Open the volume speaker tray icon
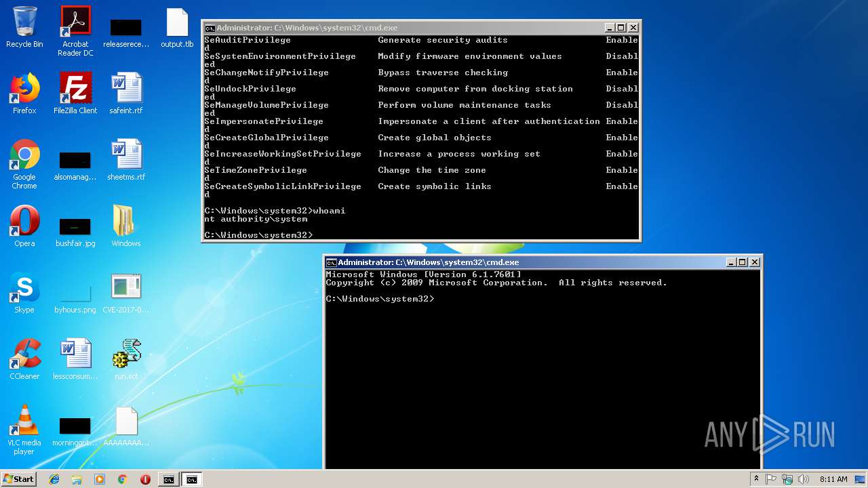Viewport: 868px width, 488px height. 804,479
